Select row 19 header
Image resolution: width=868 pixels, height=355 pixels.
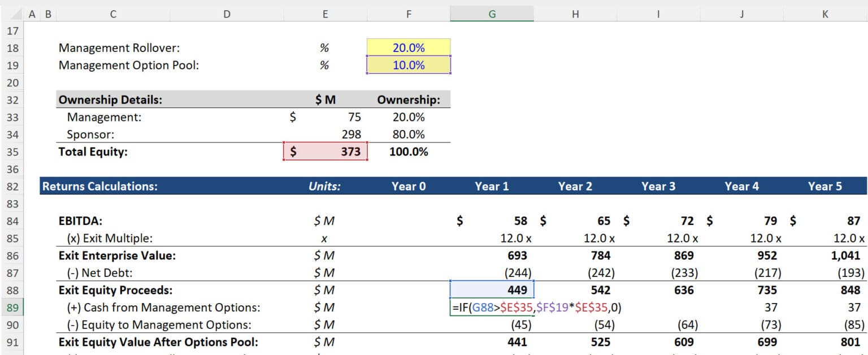(x=12, y=65)
